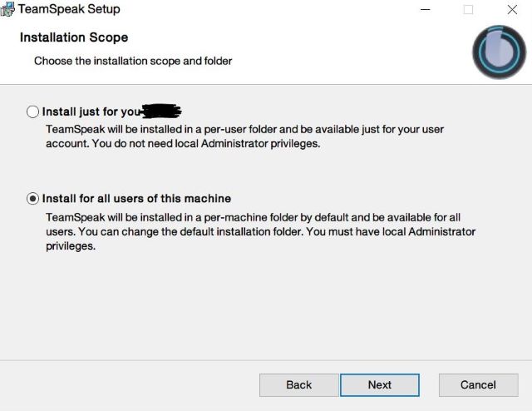Select the 'Install just for you' radio button

coord(33,111)
